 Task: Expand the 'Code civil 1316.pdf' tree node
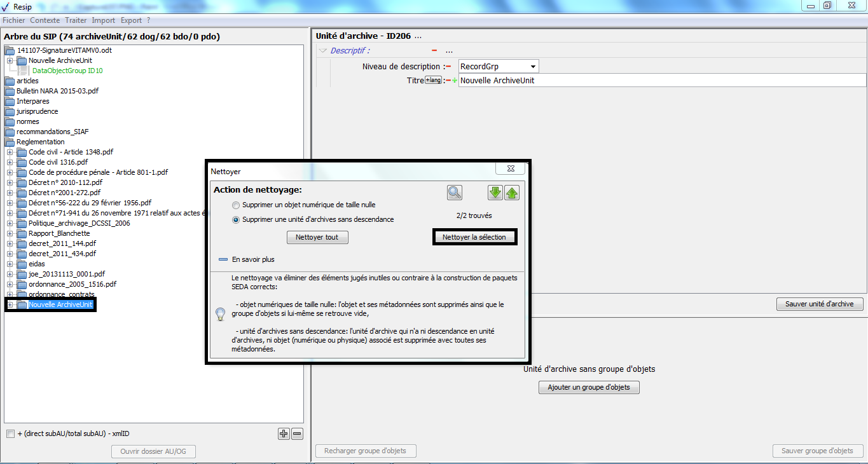(10, 162)
